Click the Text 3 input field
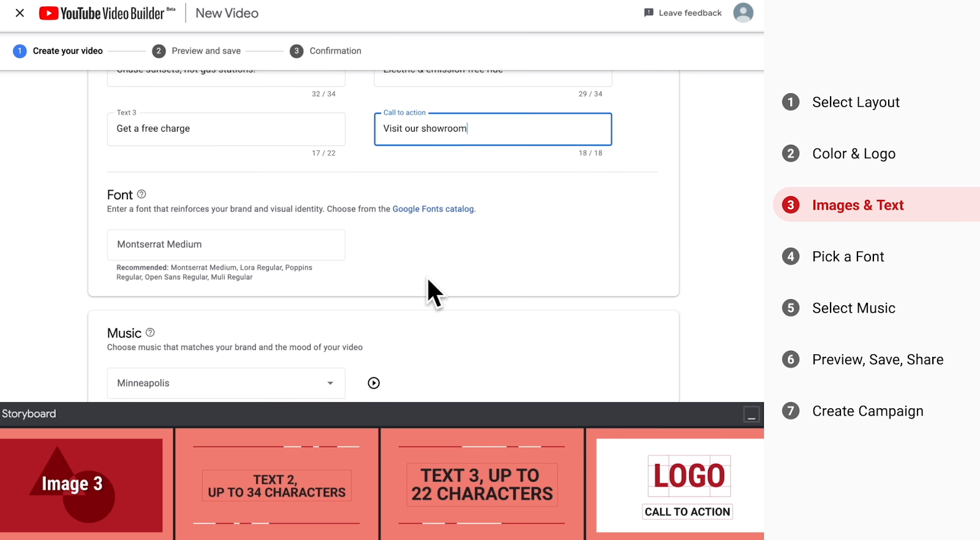Screen dimensions: 980x540 click(226, 129)
